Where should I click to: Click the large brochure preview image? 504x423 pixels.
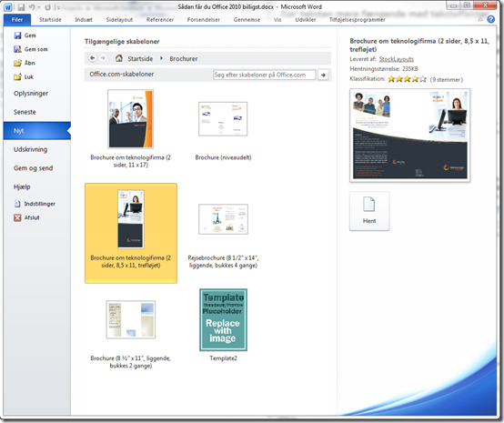pos(409,135)
